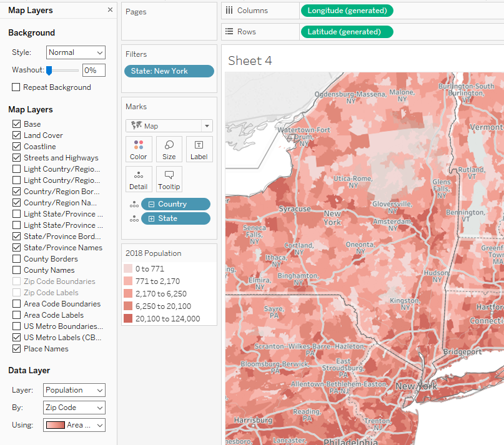This screenshot has width=504, height=445.
Task: Toggle the Repeat Background checkbox
Action: click(16, 87)
